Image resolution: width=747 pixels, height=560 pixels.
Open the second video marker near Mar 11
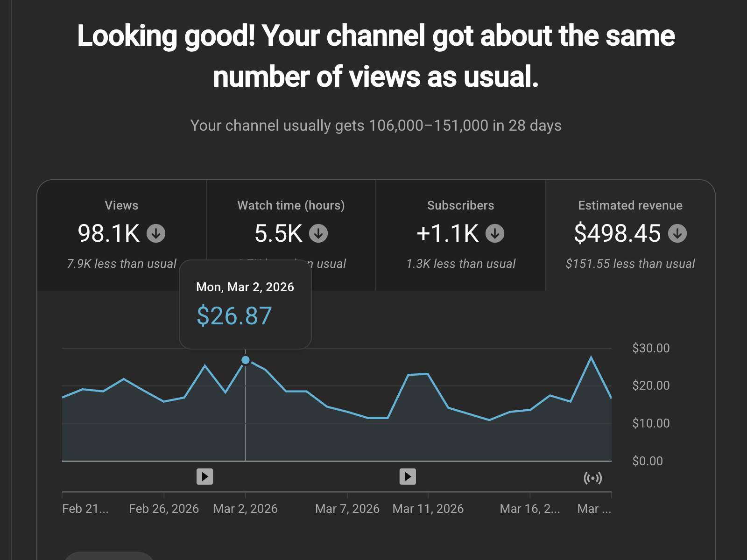coord(408,476)
